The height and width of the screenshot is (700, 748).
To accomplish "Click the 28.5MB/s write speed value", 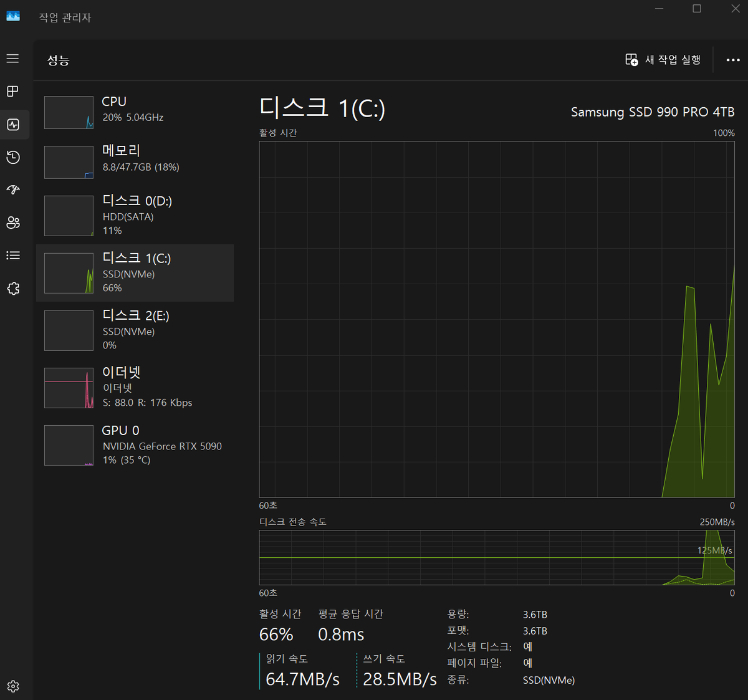I will tap(400, 679).
